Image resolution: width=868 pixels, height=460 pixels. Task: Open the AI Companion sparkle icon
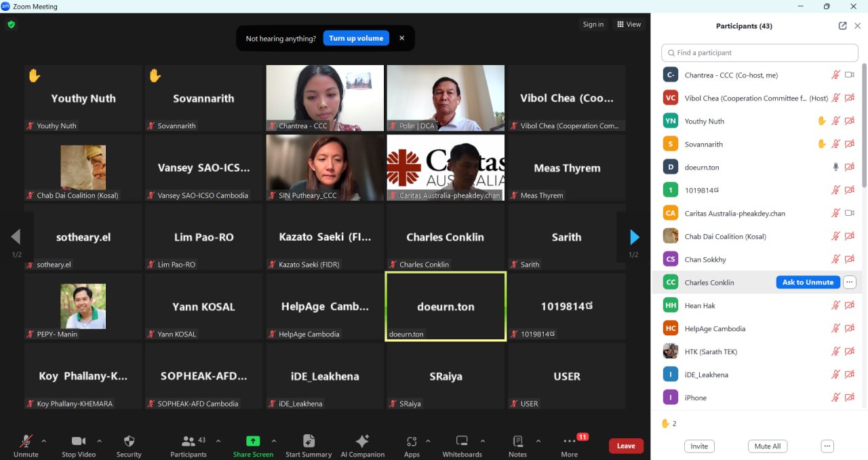pos(362,442)
